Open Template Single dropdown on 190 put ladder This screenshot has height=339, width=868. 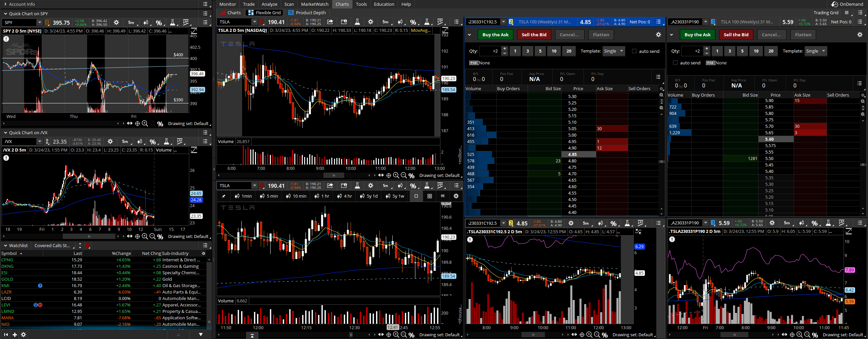(816, 51)
